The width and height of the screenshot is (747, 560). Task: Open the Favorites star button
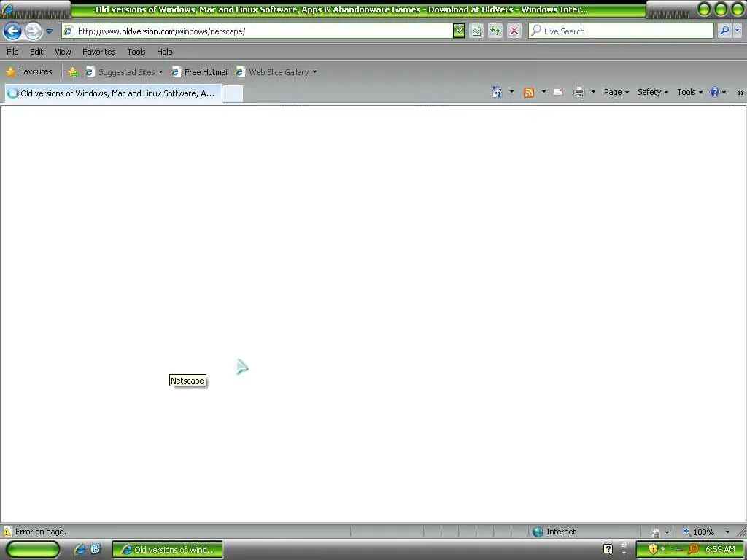click(x=29, y=72)
